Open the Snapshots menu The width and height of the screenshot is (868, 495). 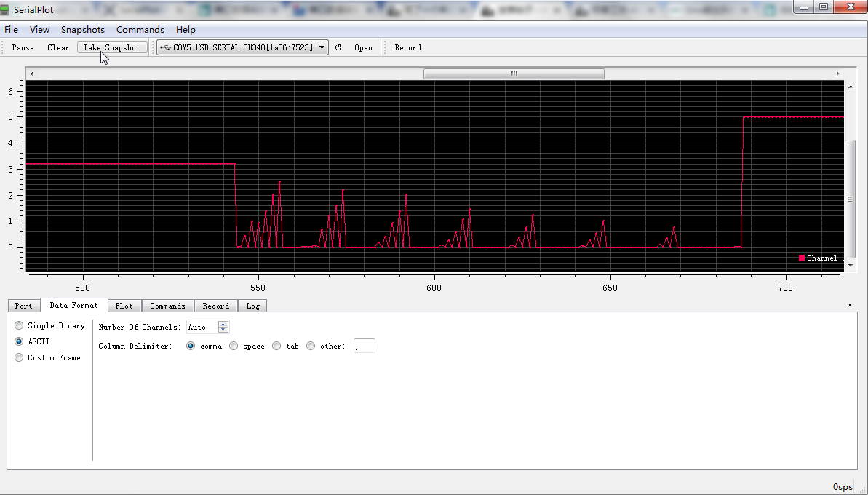(82, 30)
